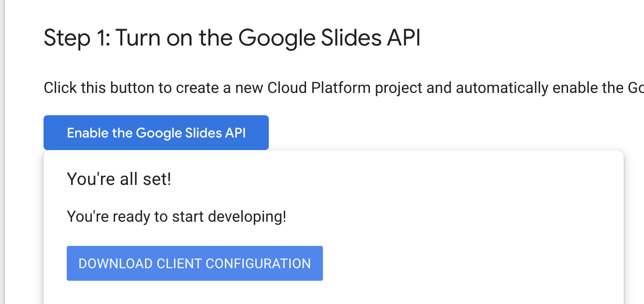
Task: Click the "You're ready to start developing!" message
Action: (176, 216)
